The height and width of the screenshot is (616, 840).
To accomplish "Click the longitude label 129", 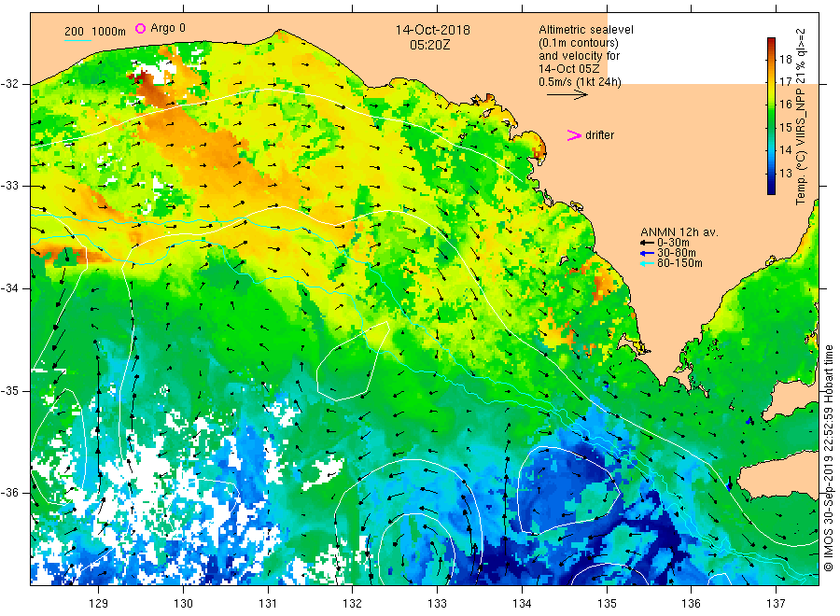I will (x=99, y=604).
